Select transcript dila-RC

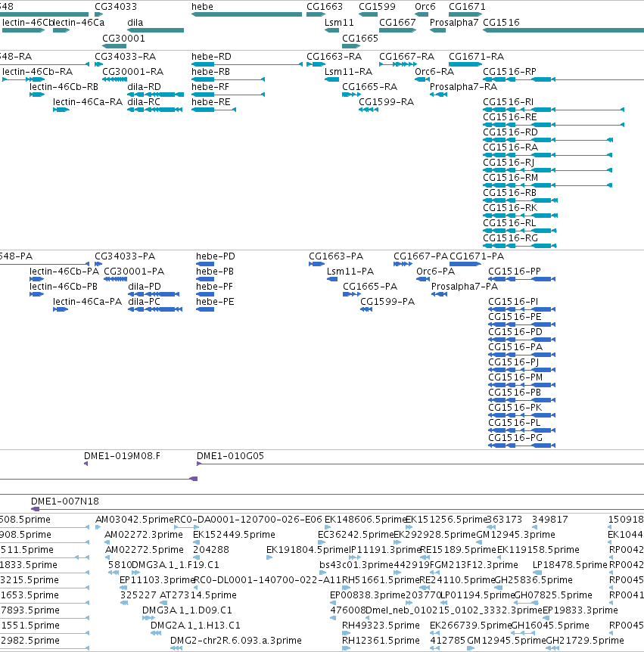pos(144,102)
